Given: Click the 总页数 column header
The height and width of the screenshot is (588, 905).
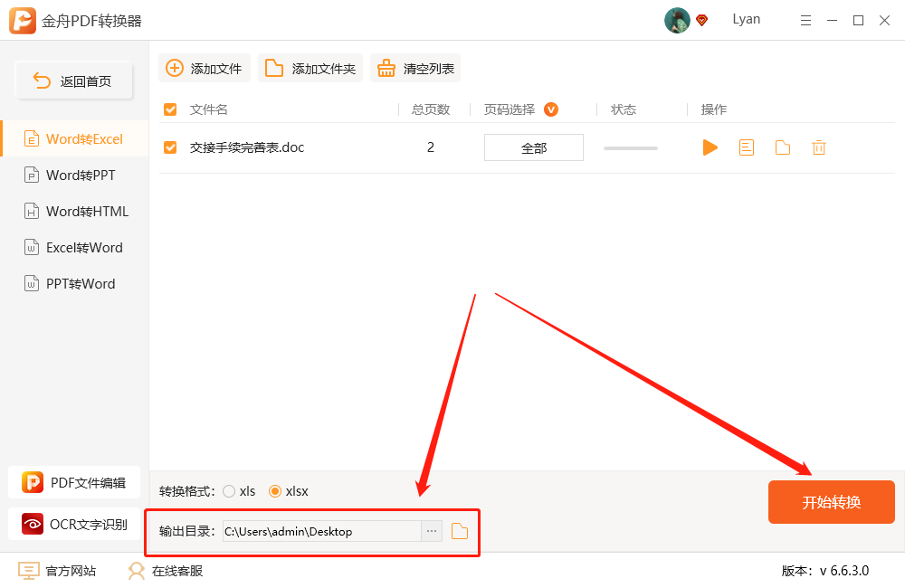Looking at the screenshot, I should [431, 109].
